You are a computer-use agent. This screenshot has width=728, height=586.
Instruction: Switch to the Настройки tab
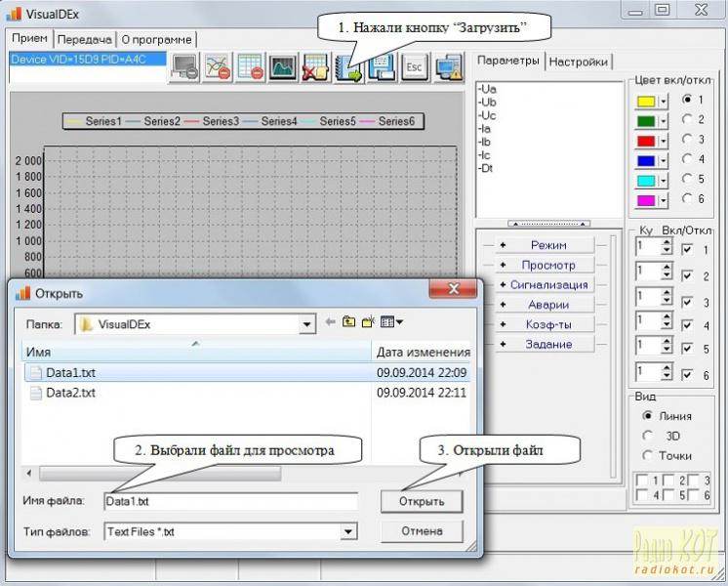pyautogui.click(x=578, y=61)
